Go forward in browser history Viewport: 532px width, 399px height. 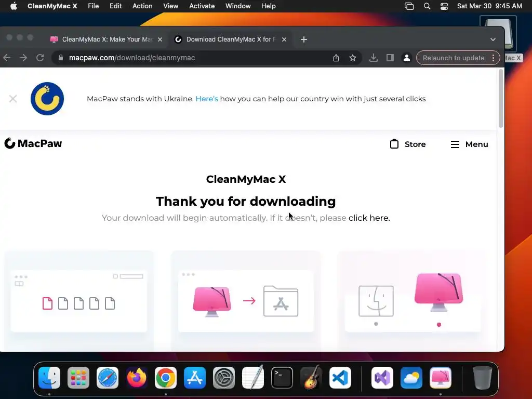tap(23, 58)
